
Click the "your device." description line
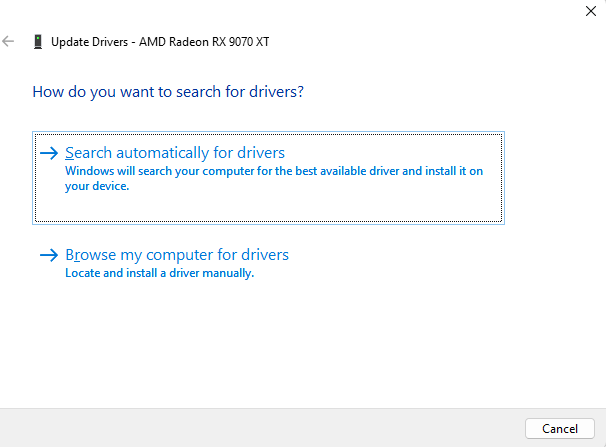pos(97,186)
